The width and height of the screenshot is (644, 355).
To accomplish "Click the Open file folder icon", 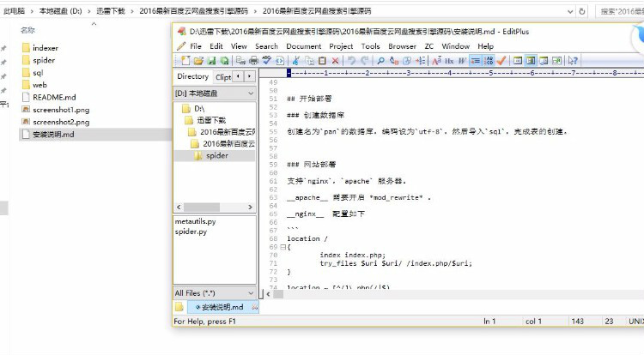I will click(198, 61).
